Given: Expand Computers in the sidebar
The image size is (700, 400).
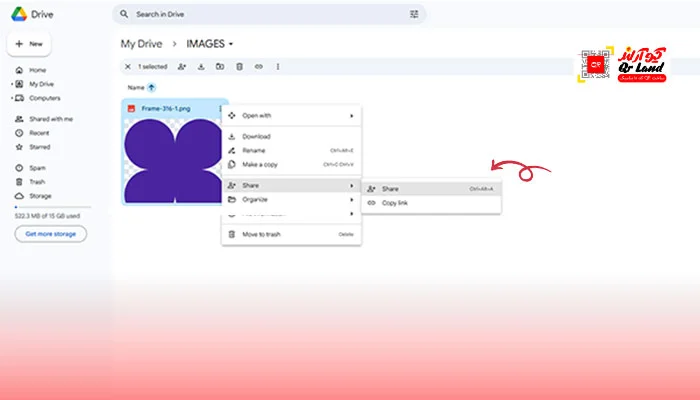Looking at the screenshot, I should click(11, 98).
